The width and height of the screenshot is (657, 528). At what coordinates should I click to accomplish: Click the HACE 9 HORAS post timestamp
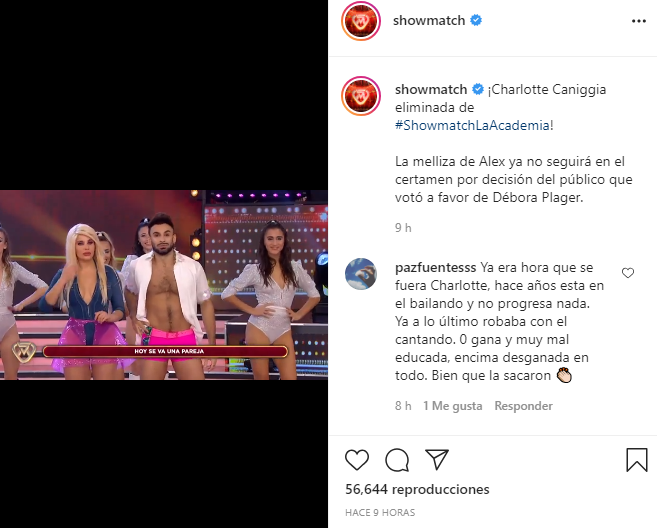click(380, 512)
